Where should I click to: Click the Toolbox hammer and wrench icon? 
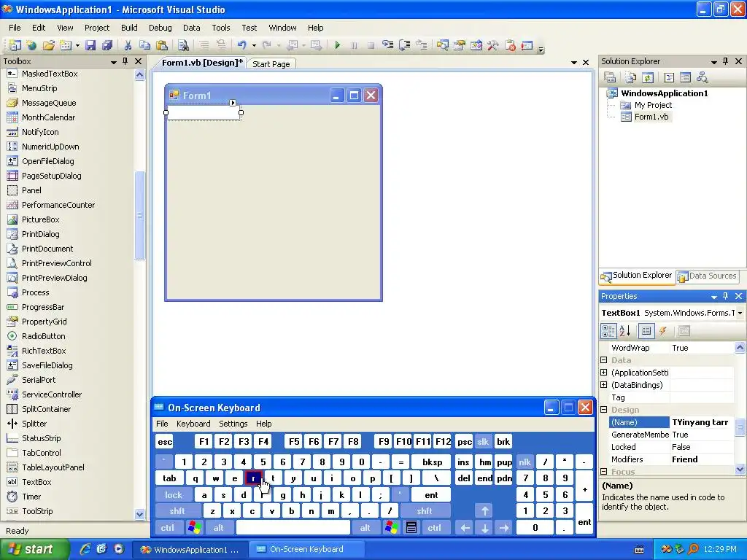click(x=492, y=45)
